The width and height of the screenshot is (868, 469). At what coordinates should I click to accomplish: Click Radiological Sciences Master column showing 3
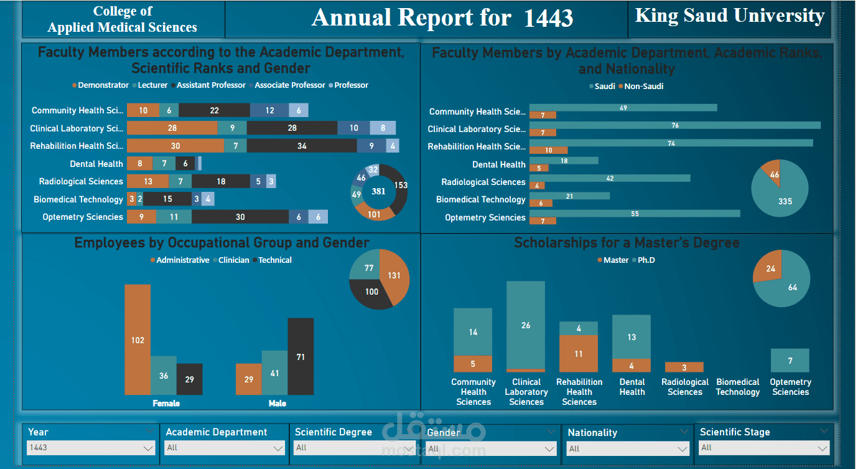[x=684, y=367]
